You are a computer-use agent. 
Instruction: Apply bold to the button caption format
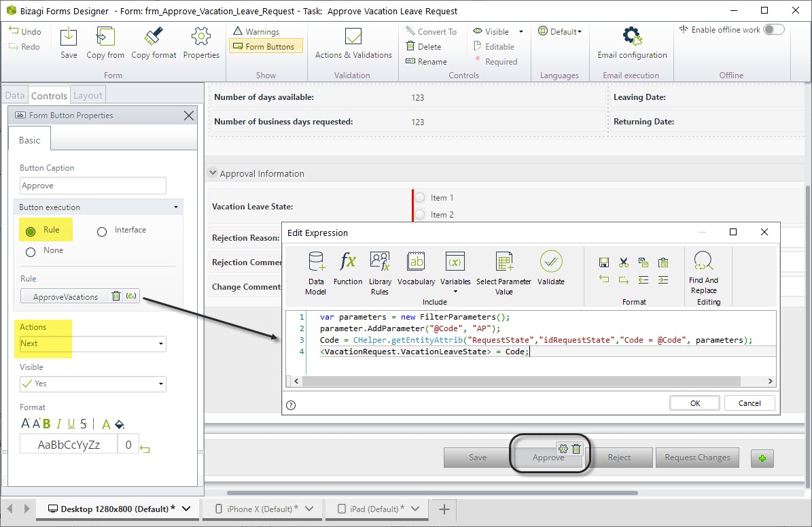[47, 424]
